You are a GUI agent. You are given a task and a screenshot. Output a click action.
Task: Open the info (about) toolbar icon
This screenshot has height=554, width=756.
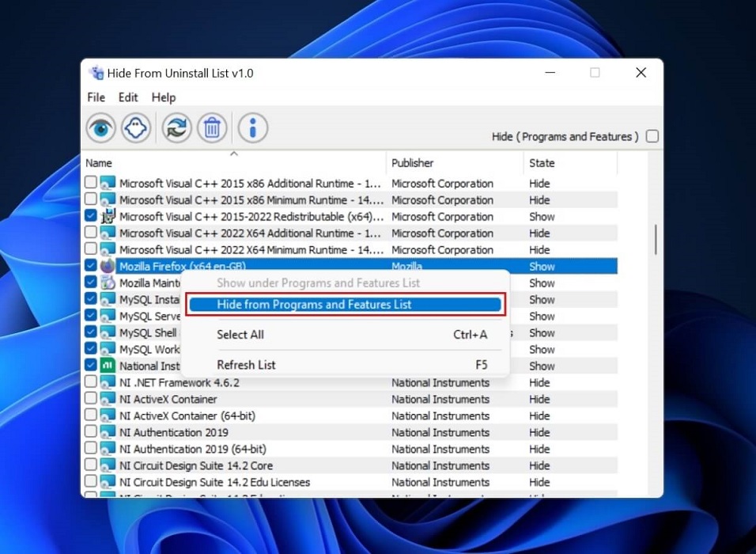pos(251,127)
